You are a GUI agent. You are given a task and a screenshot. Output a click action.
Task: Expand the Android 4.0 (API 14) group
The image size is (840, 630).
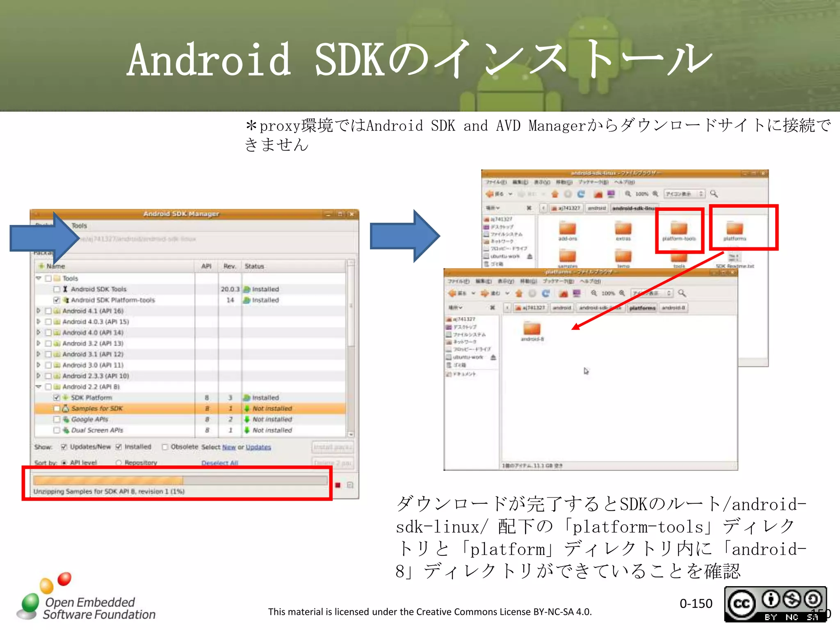(x=39, y=333)
